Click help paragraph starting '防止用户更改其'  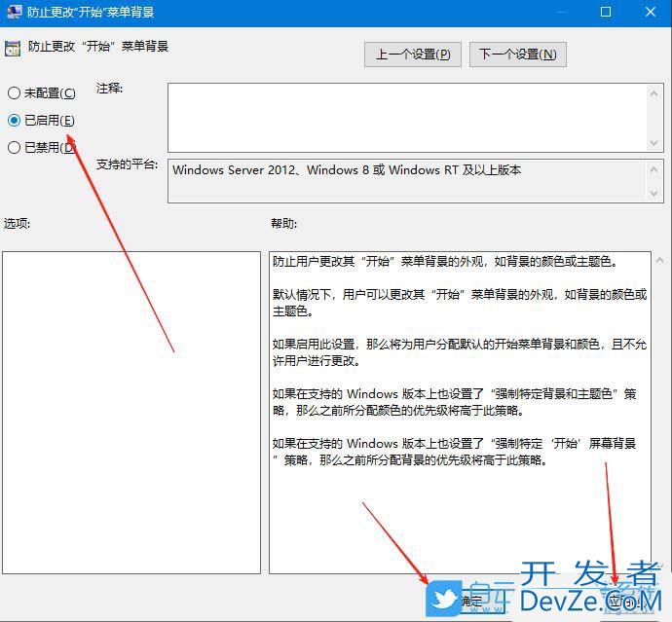click(445, 261)
